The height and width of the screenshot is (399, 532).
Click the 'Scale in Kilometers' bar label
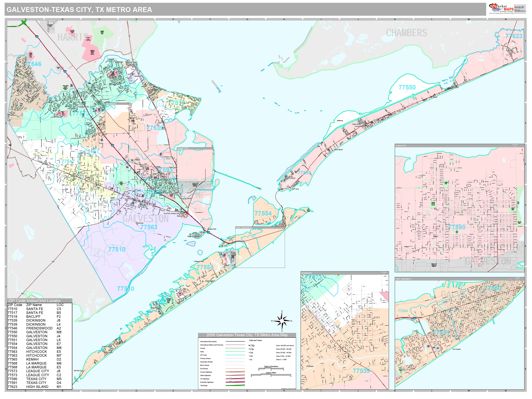pos(271,367)
